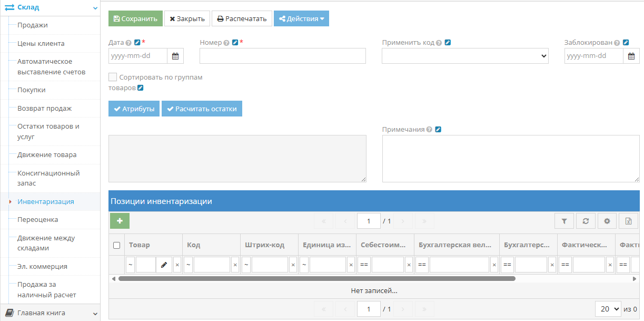Export table using the Excel icon
The height and width of the screenshot is (321, 644).
tap(628, 221)
